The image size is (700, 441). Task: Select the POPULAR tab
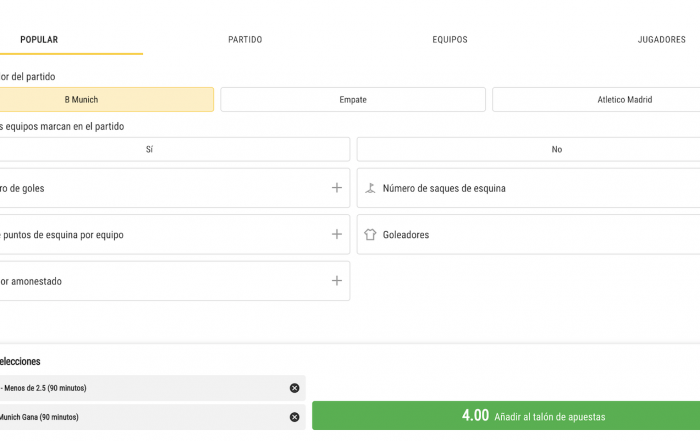(39, 40)
